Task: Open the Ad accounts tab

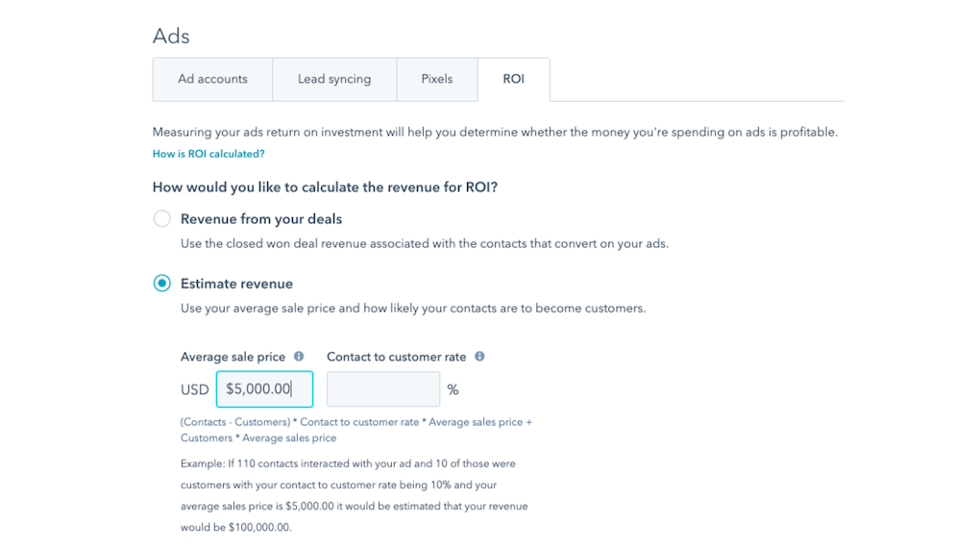Action: coord(212,79)
